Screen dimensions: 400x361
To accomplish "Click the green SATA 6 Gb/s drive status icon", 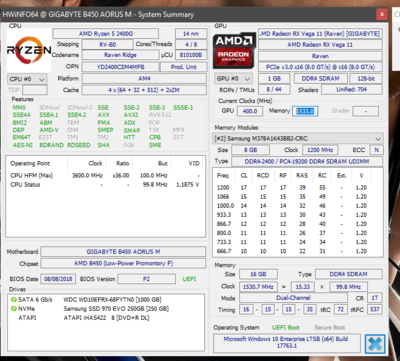I will pos(14,300).
